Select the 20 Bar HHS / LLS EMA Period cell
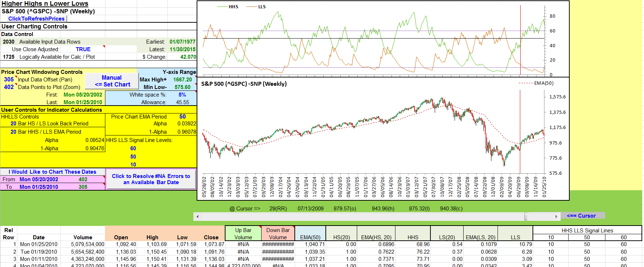644x267 pixels. point(53,132)
